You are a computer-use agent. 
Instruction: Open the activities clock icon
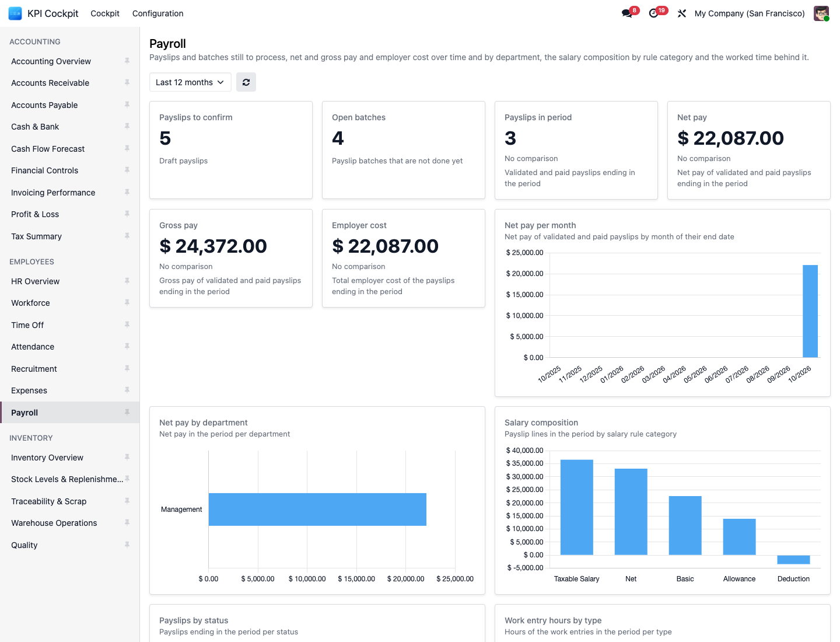tap(654, 13)
